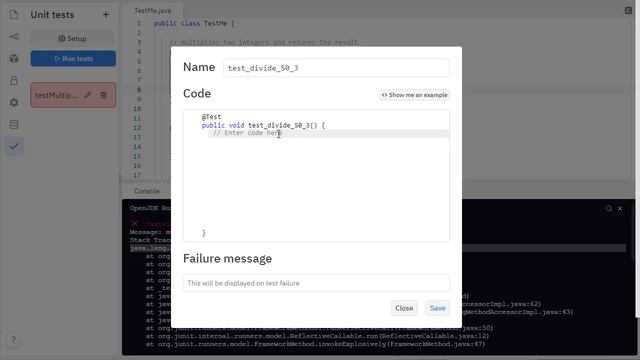The image size is (640, 360).
Task: Open the files icon in the sidebar
Action: 14,15
